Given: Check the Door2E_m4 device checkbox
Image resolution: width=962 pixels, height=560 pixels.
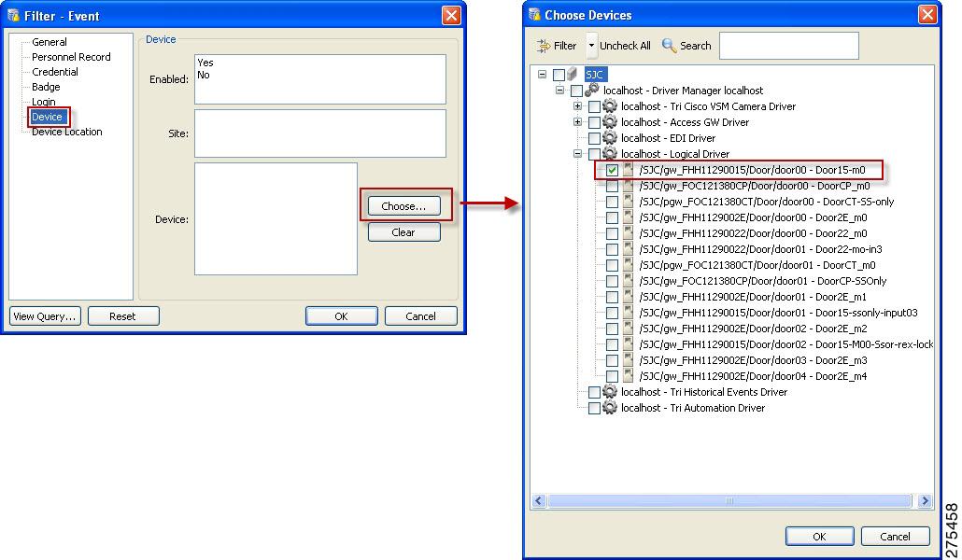Looking at the screenshot, I should click(612, 377).
